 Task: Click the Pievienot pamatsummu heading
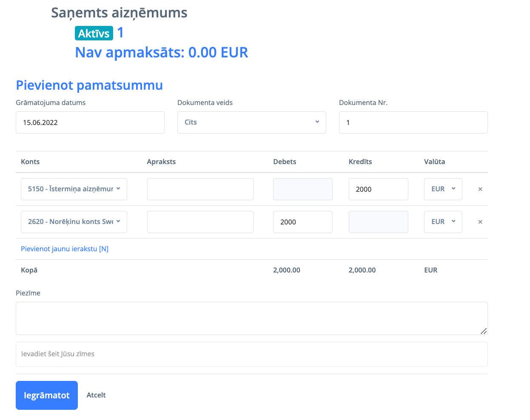coord(89,85)
